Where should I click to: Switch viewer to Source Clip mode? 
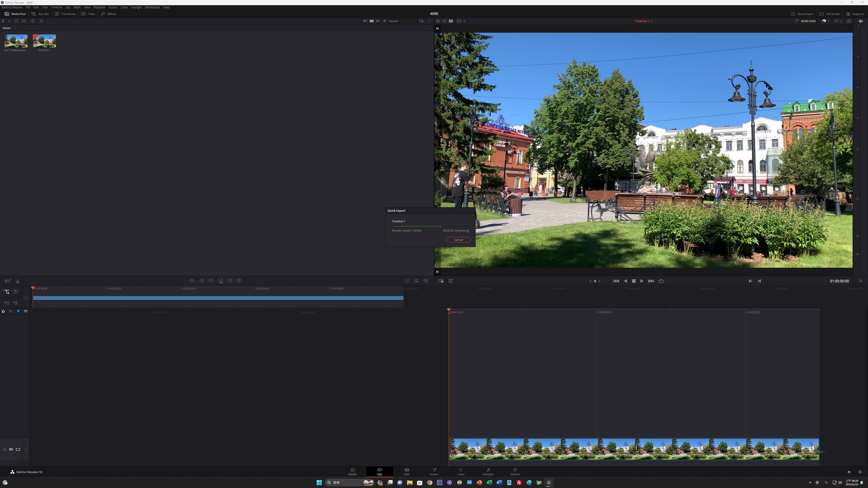(x=438, y=21)
